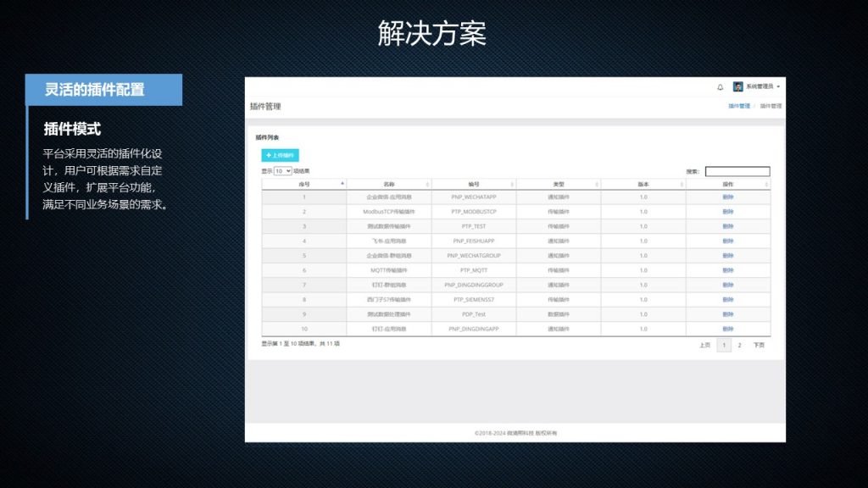The height and width of the screenshot is (488, 868).
Task: Select page 1 in pagination
Action: click(724, 345)
